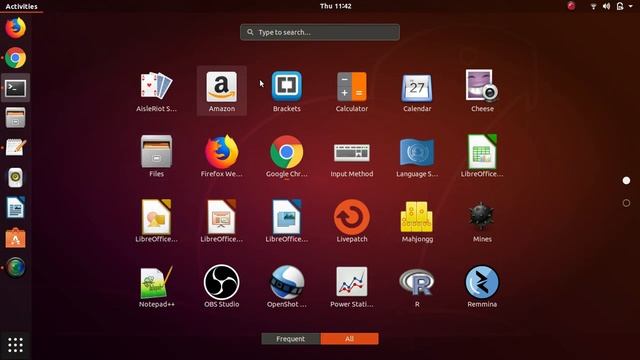Launch Language Support settings
The width and height of the screenshot is (640, 360).
417,156
